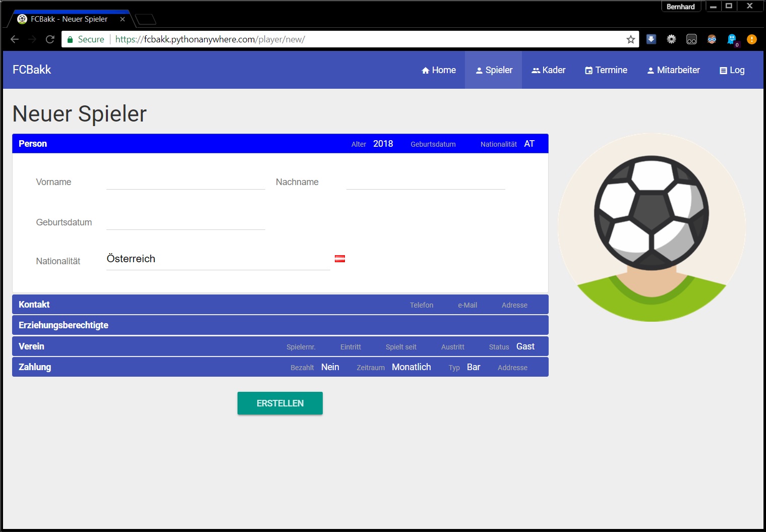Click into the Vorname input field
Image resolution: width=766 pixels, height=532 pixels.
186,182
